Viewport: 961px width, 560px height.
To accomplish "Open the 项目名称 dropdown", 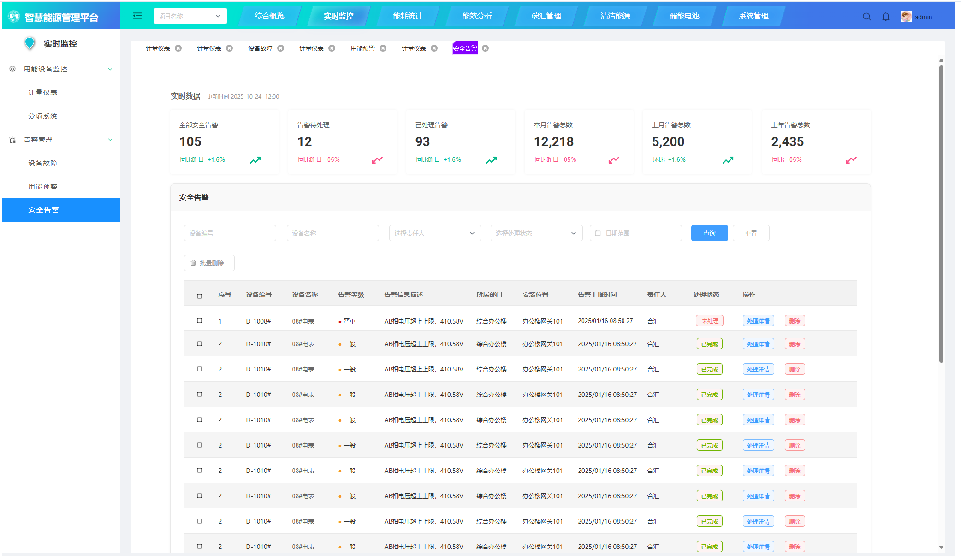I will click(190, 16).
